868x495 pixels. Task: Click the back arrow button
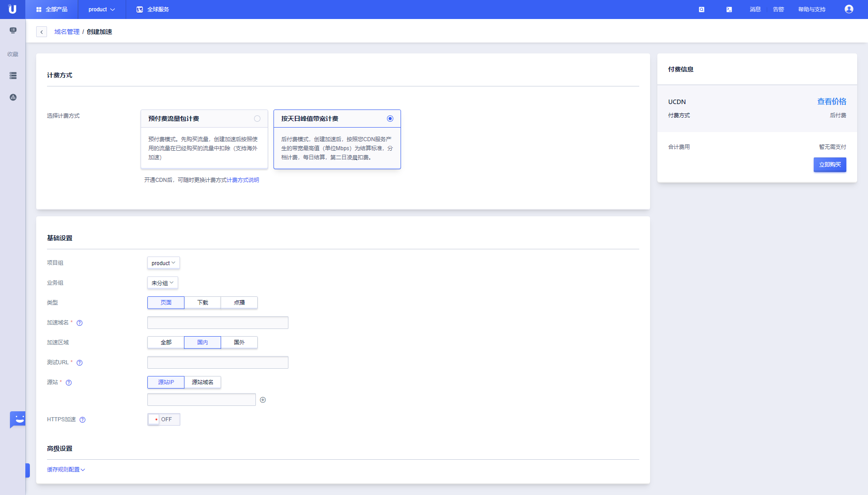[x=42, y=32]
